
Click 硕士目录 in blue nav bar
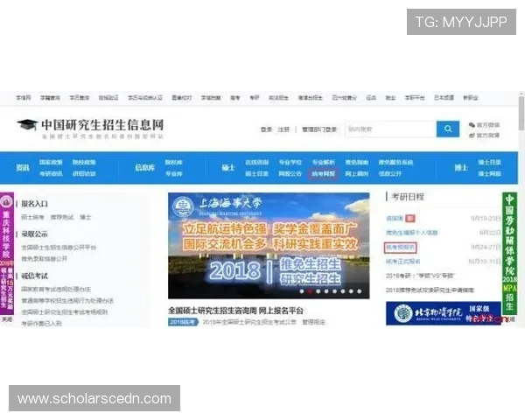[256, 173]
